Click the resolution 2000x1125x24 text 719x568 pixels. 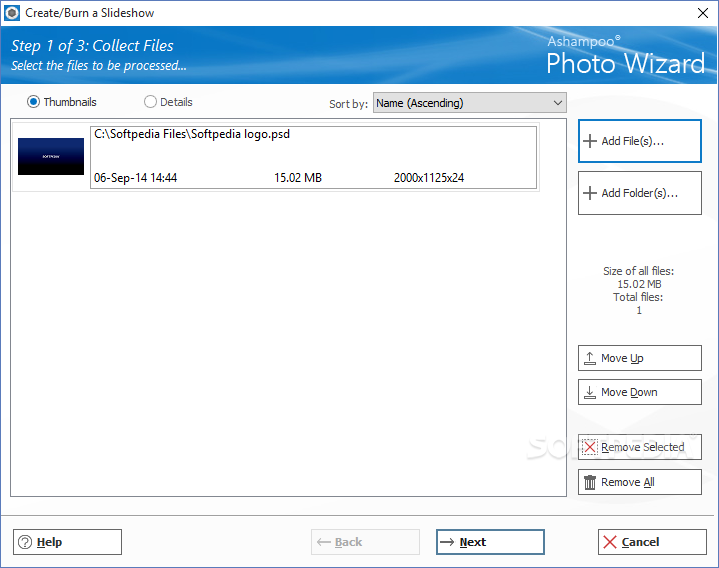point(429,178)
